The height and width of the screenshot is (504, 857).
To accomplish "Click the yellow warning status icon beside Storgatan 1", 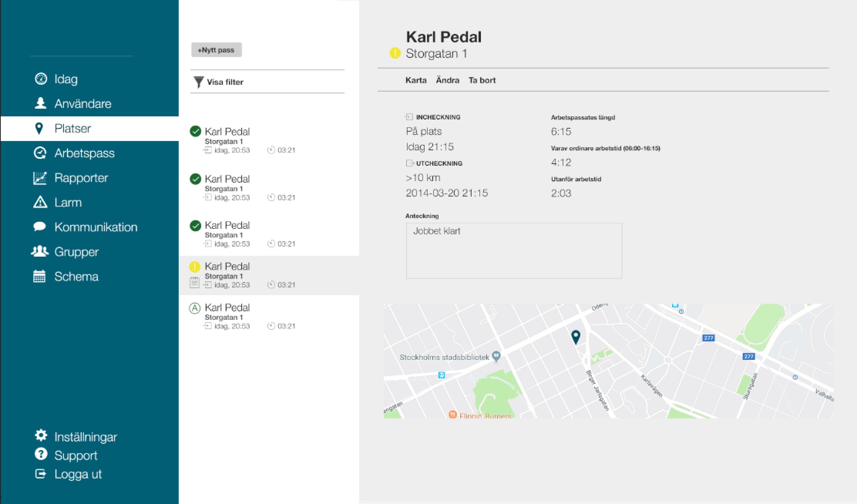I will tap(395, 53).
